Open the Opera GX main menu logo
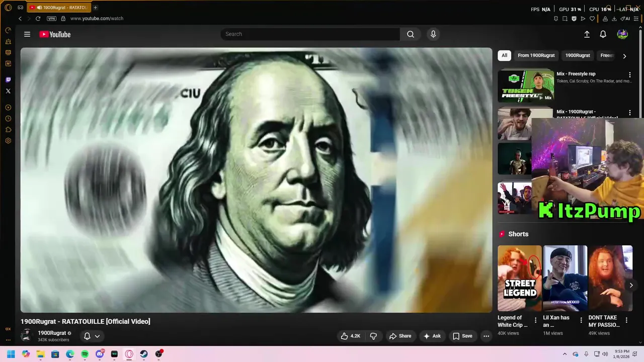Image resolution: width=644 pixels, height=362 pixels. pos(8,8)
